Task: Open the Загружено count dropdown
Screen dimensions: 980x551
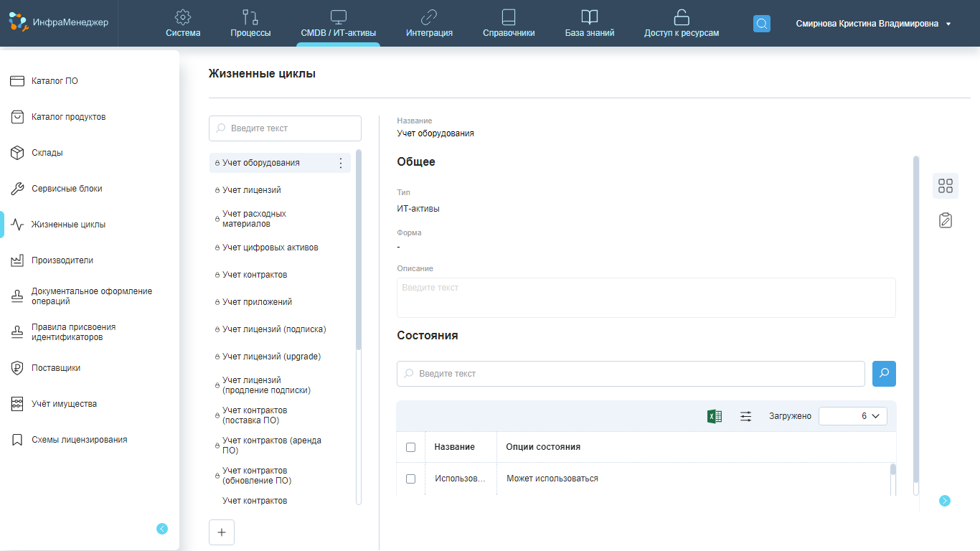Action: click(853, 416)
